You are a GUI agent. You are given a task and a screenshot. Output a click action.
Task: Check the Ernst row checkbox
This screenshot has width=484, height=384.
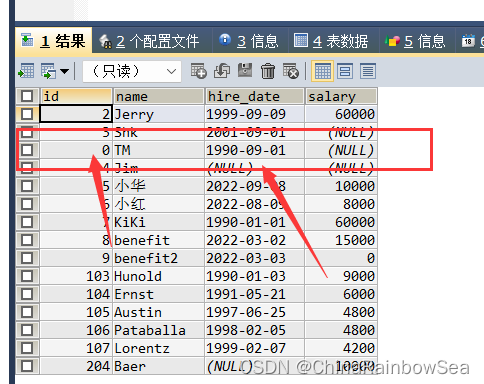[27, 294]
